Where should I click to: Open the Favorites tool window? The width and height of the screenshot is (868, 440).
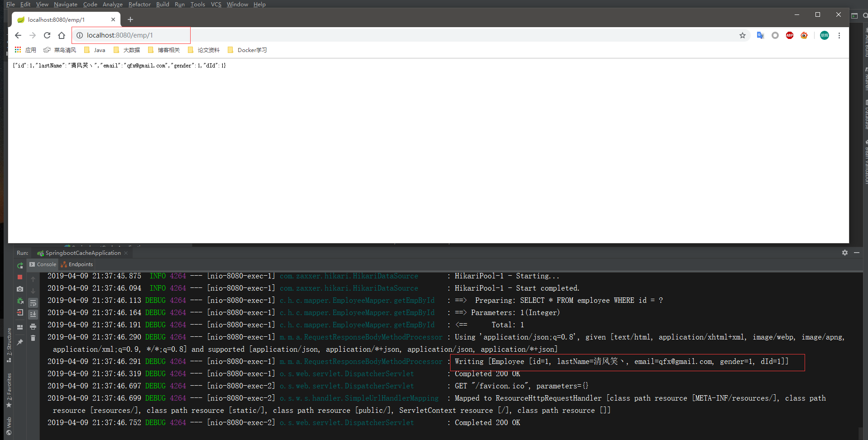pyautogui.click(x=9, y=390)
